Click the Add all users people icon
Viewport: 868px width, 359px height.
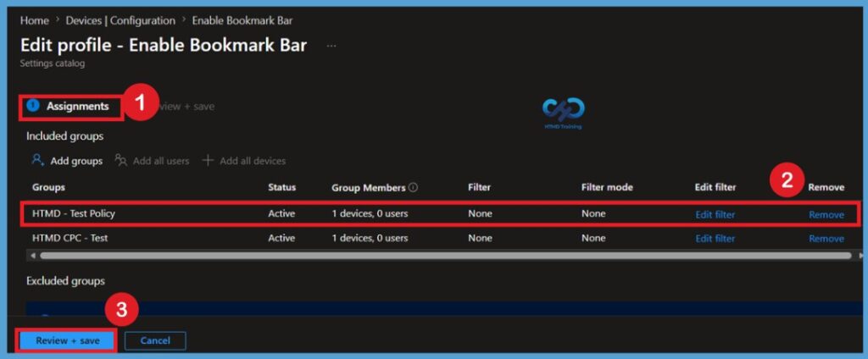121,160
